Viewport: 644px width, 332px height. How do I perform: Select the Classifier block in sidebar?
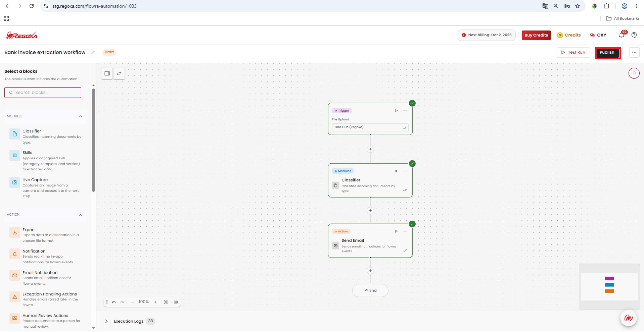coord(45,136)
